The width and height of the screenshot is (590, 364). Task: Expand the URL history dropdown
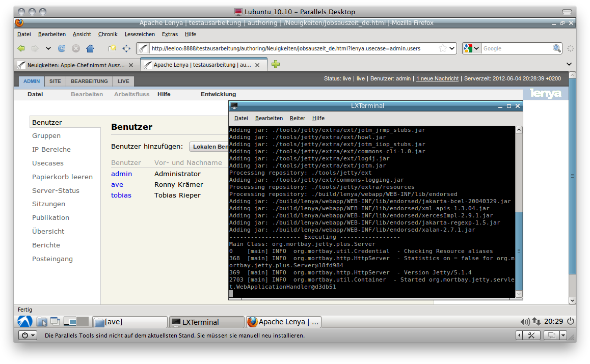tap(452, 48)
